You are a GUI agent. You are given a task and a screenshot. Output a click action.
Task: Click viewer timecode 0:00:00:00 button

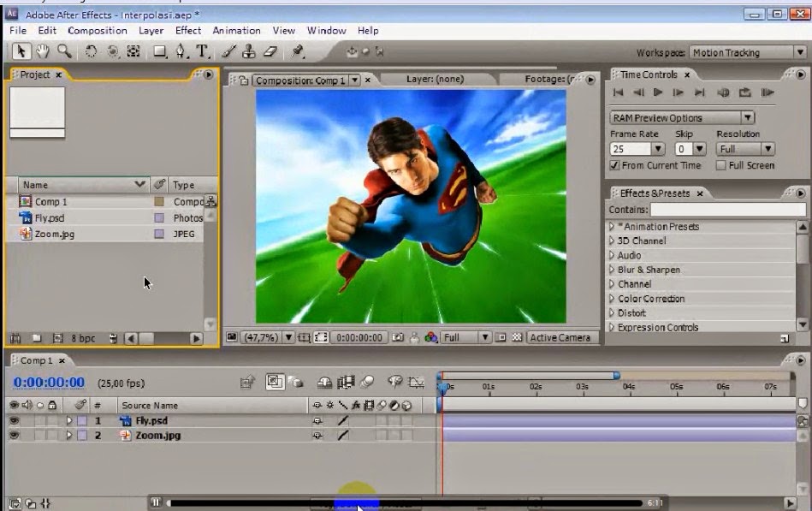pos(359,337)
